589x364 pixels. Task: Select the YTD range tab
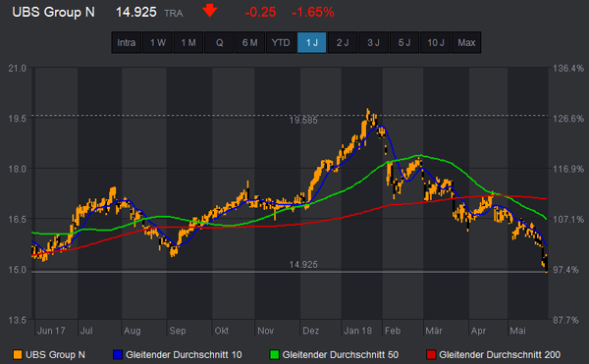click(x=281, y=43)
